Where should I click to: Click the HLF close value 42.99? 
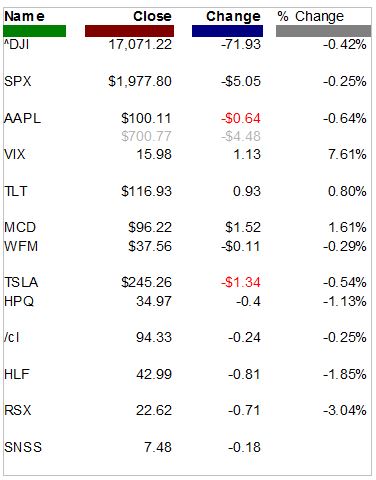coord(154,374)
